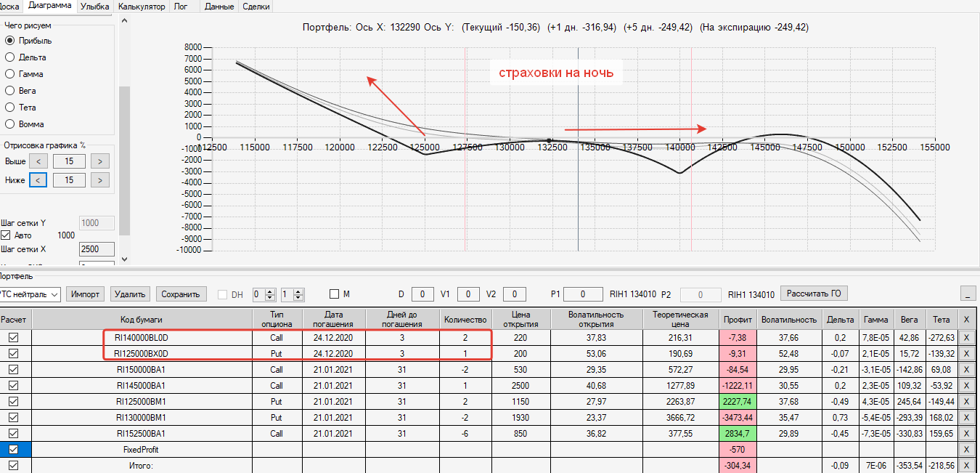The image size is (980, 473).
Task: Click the -304,34 total profit cell
Action: (738, 465)
